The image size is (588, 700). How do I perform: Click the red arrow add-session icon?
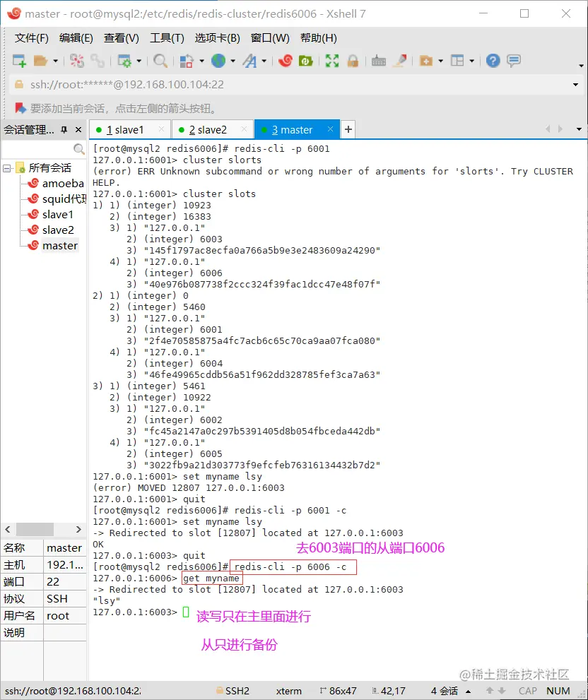20,108
